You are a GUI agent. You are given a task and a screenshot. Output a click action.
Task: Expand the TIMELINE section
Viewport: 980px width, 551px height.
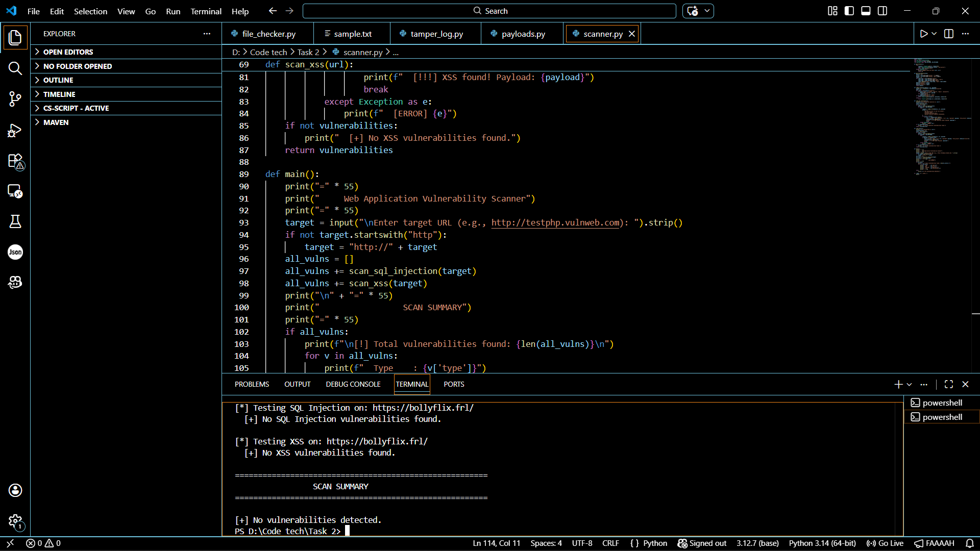(x=59, y=94)
